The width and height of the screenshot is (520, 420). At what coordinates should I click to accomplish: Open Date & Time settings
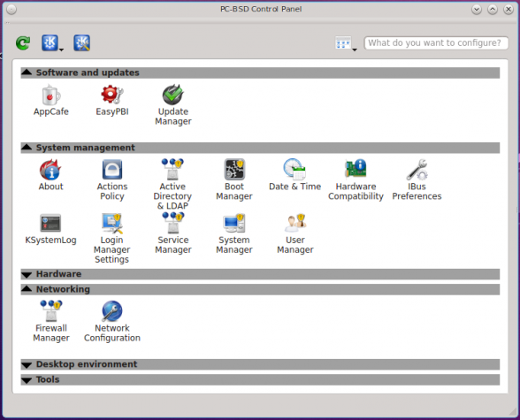[x=294, y=175]
